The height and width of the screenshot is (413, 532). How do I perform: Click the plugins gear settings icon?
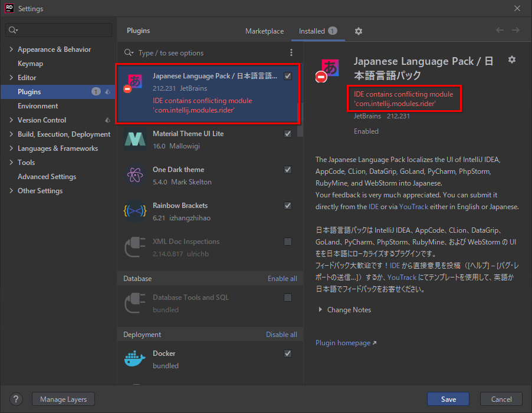point(359,31)
